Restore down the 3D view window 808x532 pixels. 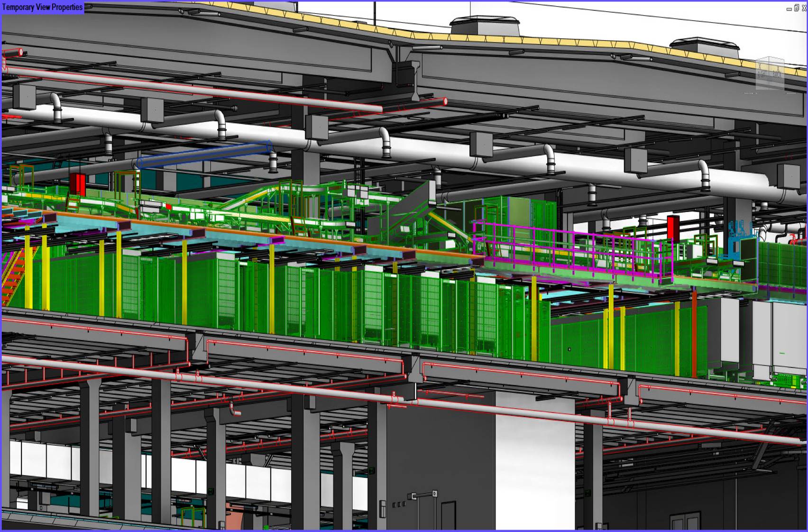(x=796, y=8)
